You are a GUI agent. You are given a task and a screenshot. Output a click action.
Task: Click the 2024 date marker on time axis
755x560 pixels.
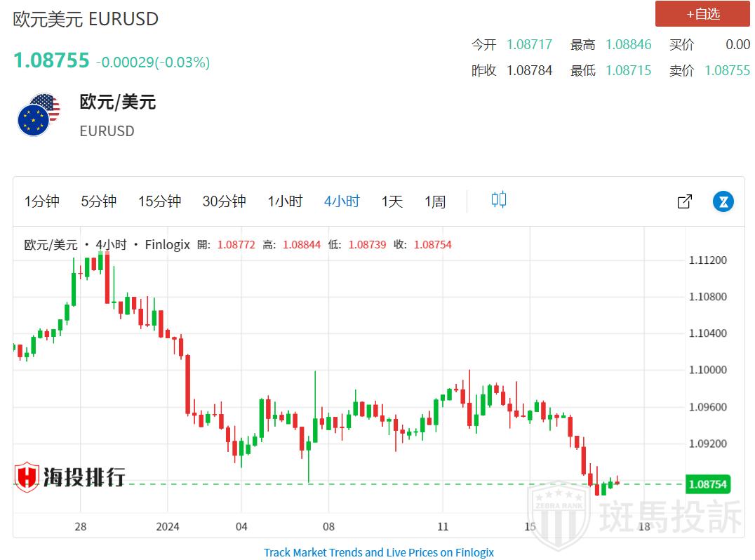(168, 526)
